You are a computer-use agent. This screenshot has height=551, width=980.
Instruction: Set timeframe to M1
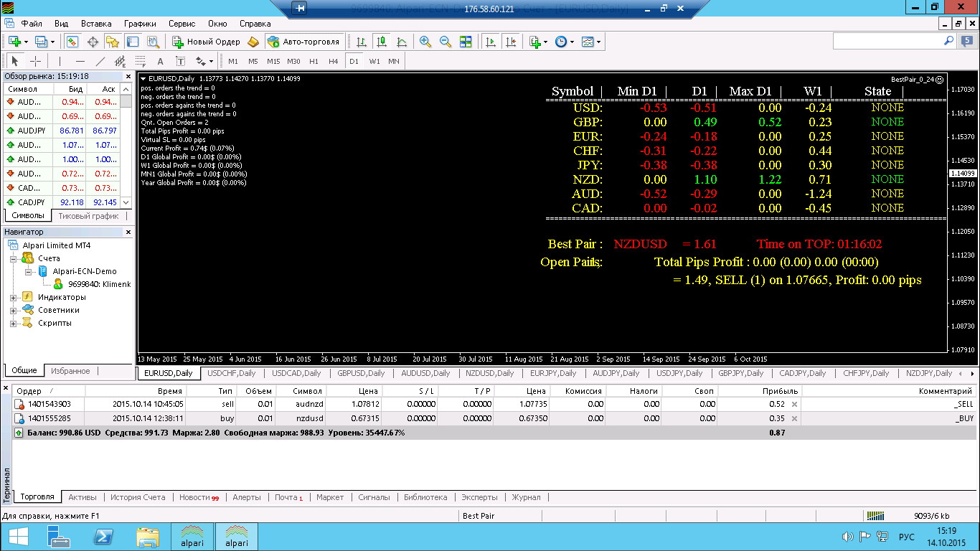pyautogui.click(x=233, y=62)
